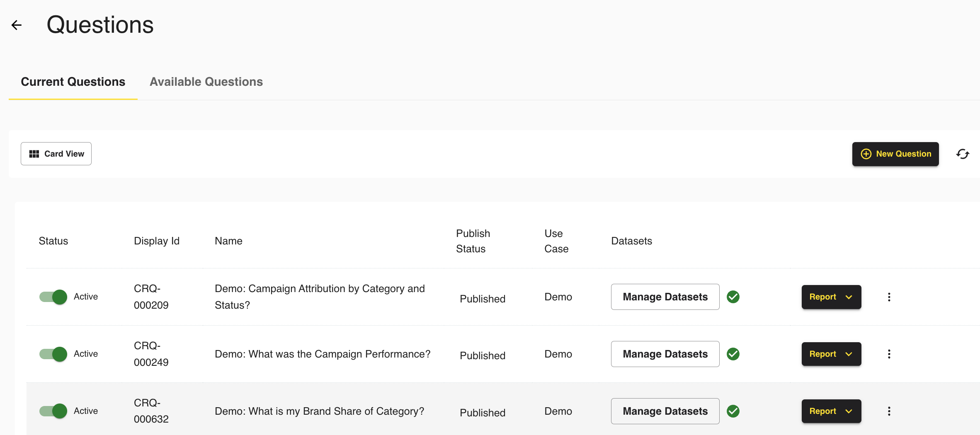This screenshot has height=435, width=980.
Task: Open the three-dot menu for CRQ-000209
Action: click(x=889, y=297)
